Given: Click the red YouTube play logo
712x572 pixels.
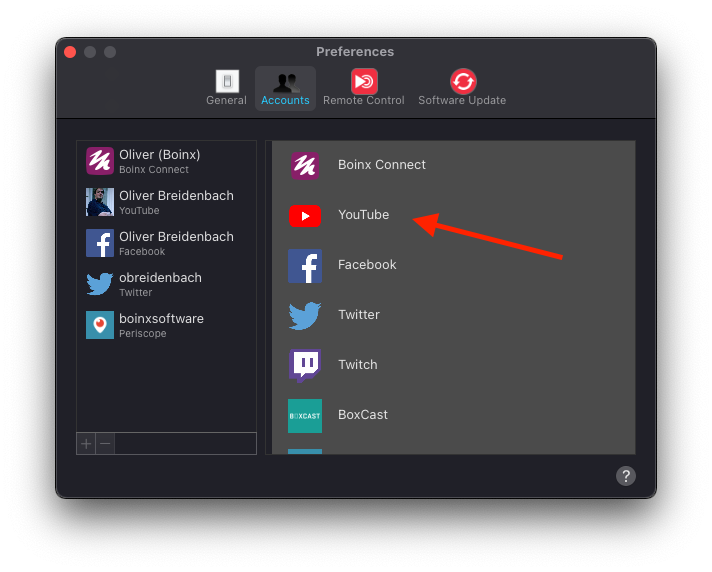Looking at the screenshot, I should point(305,216).
